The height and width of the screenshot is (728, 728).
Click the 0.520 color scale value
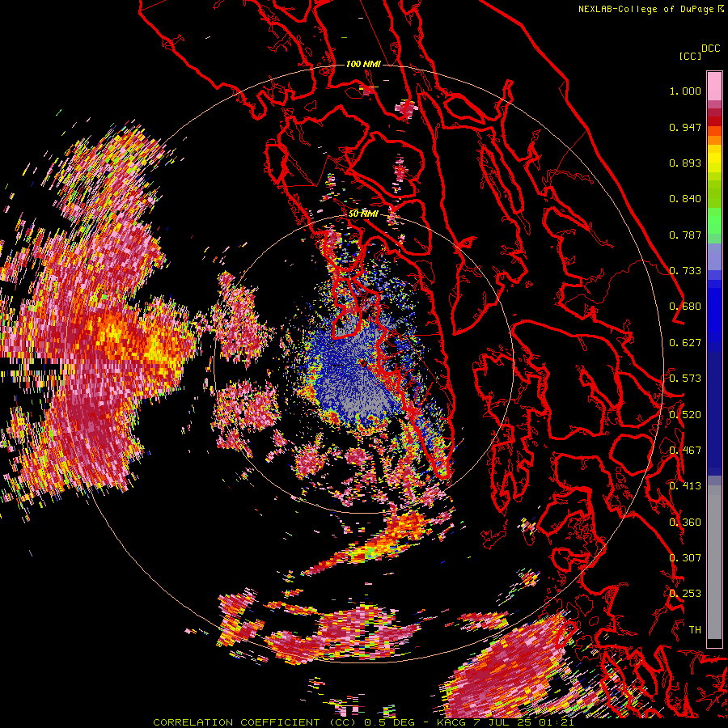685,415
